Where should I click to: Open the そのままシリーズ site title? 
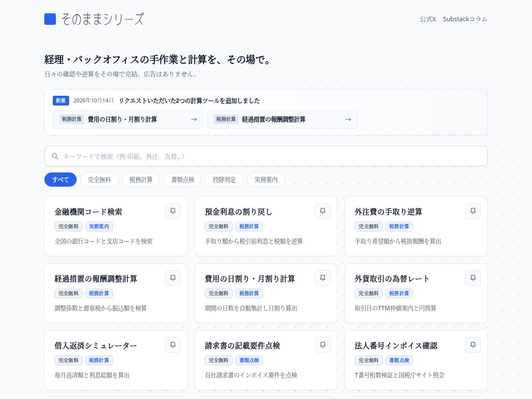point(102,19)
